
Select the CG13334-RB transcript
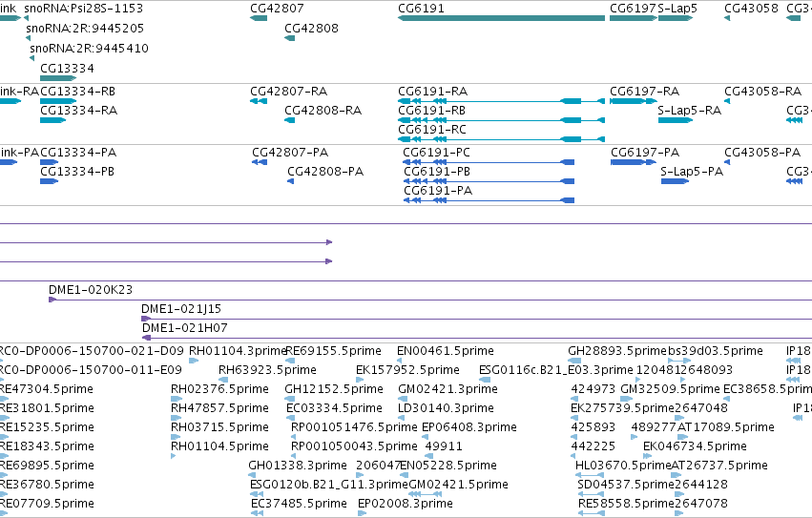click(58, 101)
